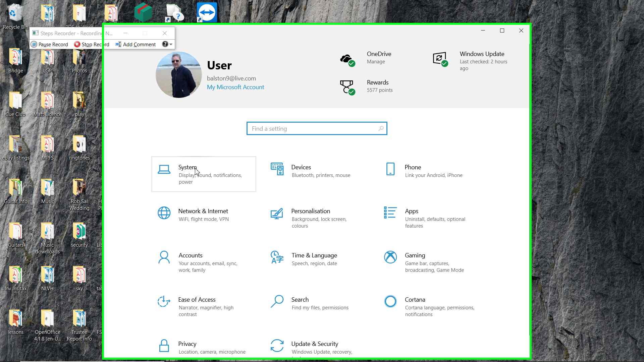This screenshot has height=362, width=644.
Task: Click the 'Link your Android, iPhone' description
Action: [x=434, y=175]
